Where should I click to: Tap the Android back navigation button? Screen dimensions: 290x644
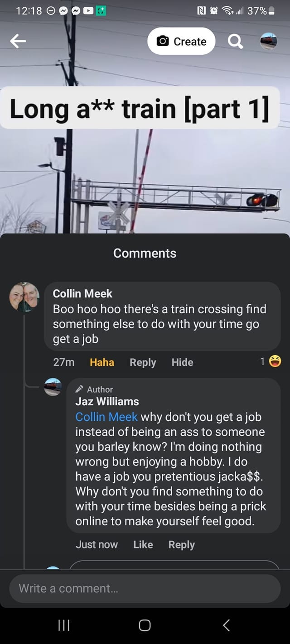coord(226,625)
